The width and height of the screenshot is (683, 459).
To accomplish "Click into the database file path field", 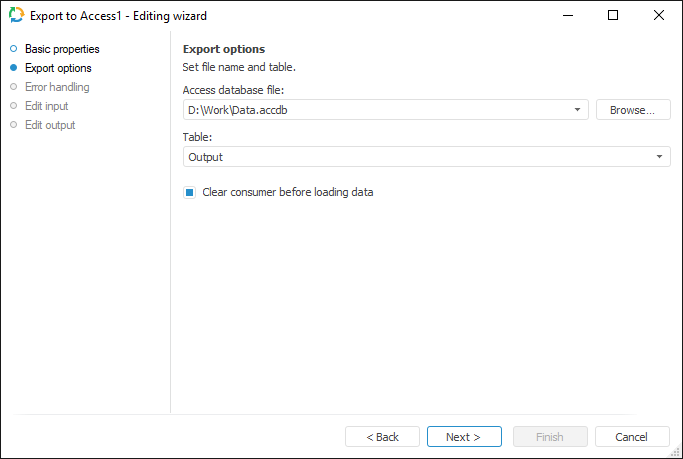I will (378, 110).
